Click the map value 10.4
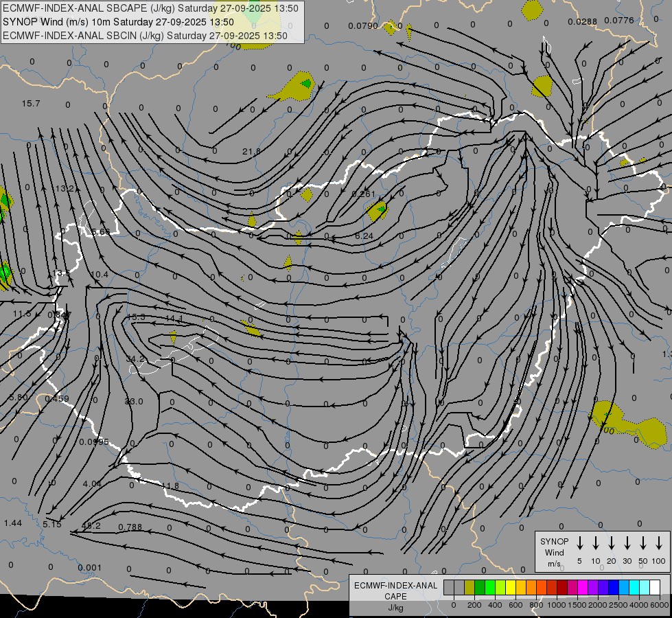Viewport: 672px width, 618px height. click(x=100, y=274)
